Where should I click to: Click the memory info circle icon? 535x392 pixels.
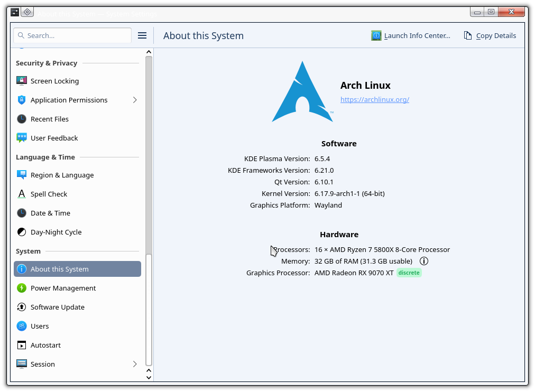tap(424, 261)
